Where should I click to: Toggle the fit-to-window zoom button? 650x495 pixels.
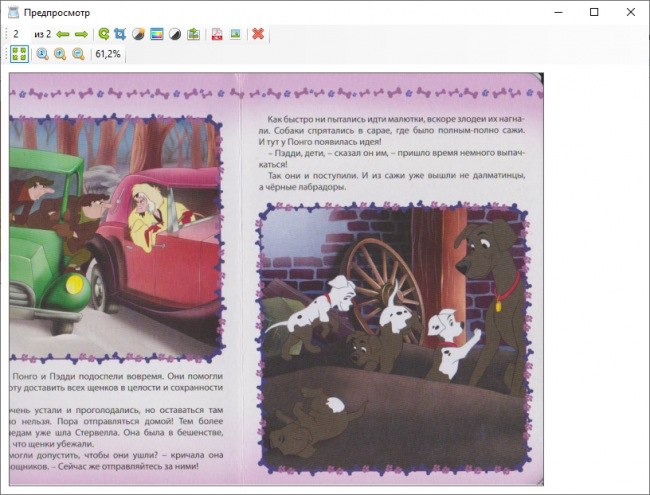point(19,54)
